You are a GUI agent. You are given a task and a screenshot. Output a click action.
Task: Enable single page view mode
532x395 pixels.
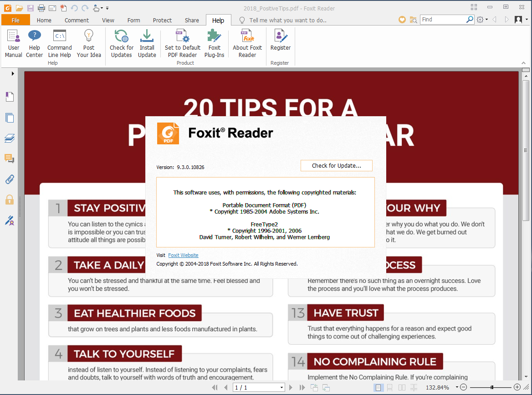coord(378,387)
